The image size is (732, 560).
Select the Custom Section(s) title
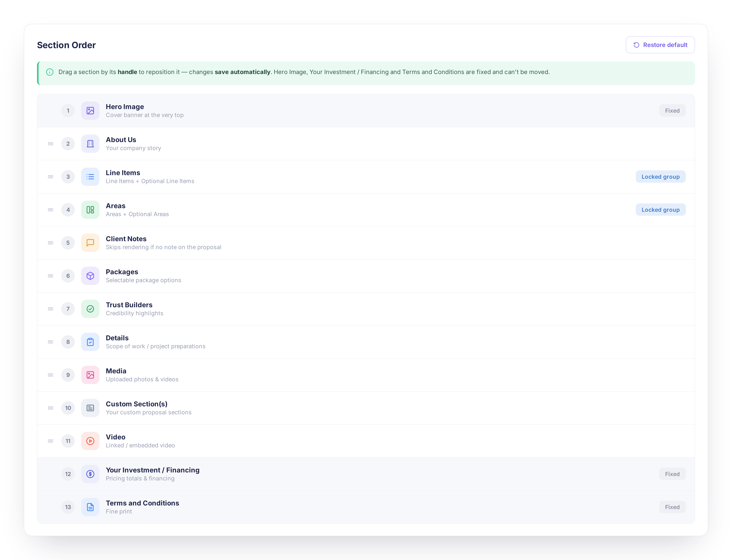click(x=137, y=404)
